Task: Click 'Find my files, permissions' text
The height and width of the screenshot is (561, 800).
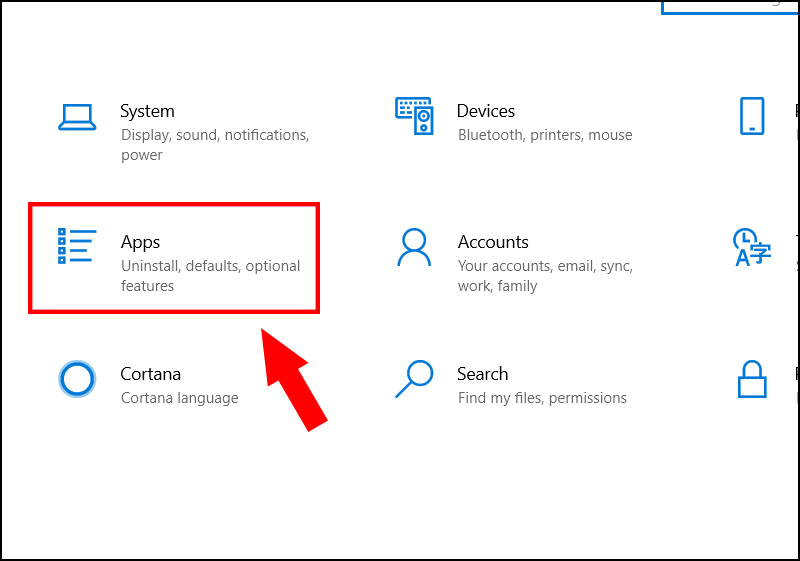Action: [x=542, y=398]
